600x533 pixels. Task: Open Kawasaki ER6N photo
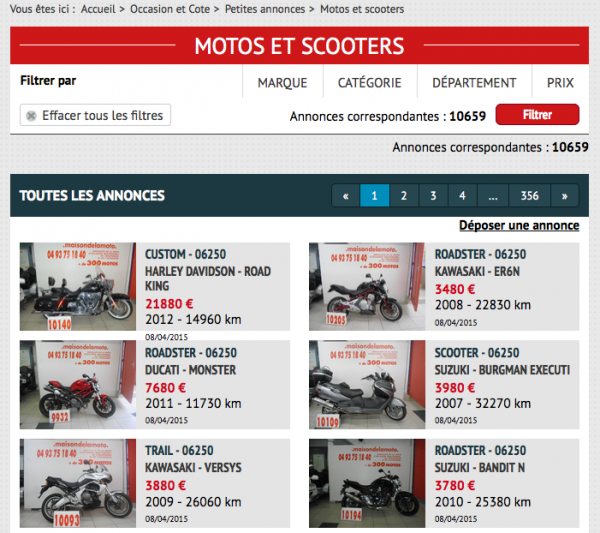point(367,286)
